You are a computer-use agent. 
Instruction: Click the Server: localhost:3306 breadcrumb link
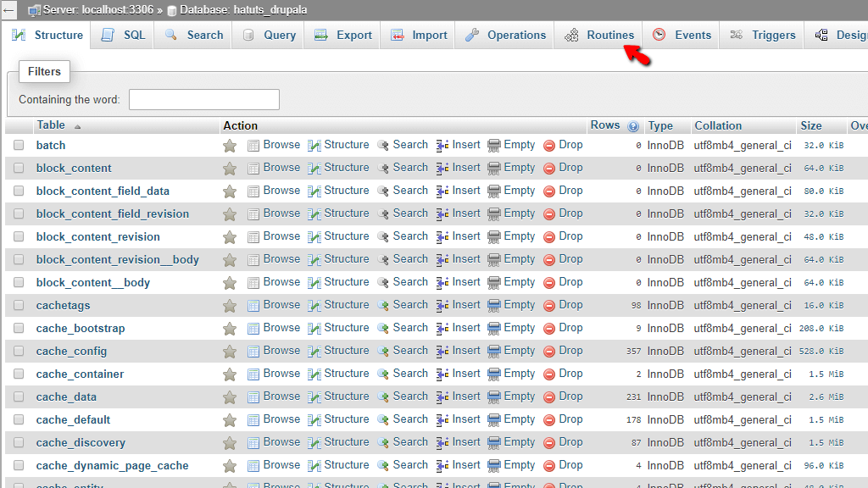click(98, 10)
